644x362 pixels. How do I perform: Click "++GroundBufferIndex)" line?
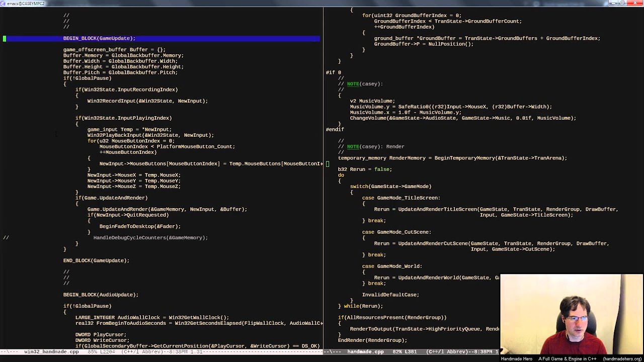pos(404,27)
